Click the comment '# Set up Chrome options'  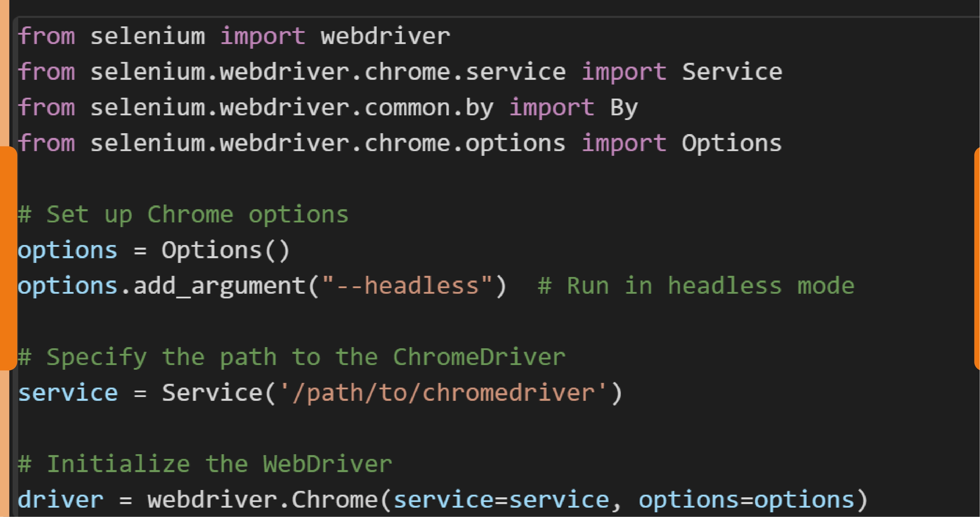[183, 215]
